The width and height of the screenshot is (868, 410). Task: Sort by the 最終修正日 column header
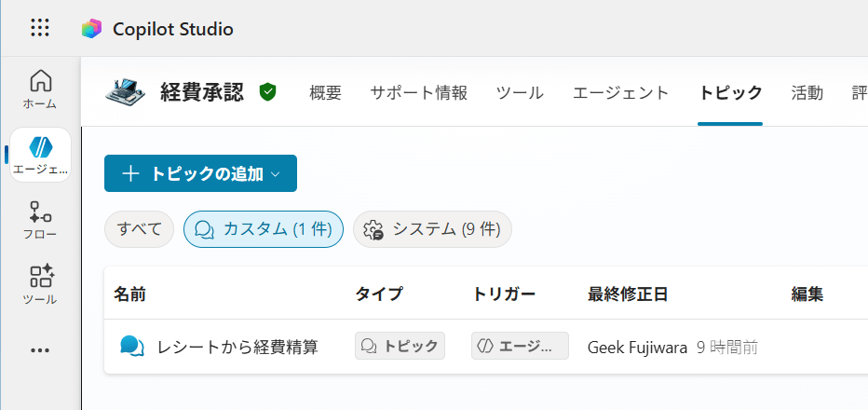point(628,294)
